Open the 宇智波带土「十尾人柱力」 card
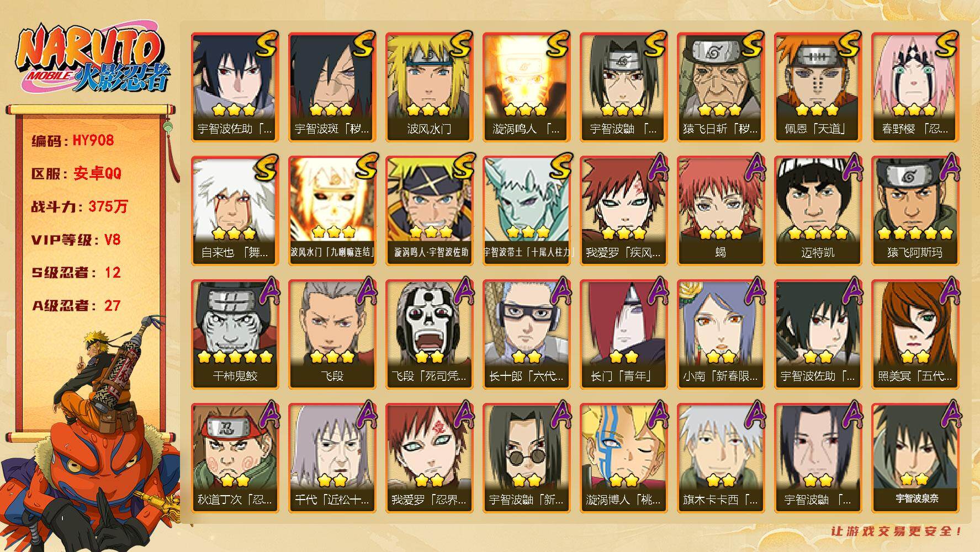 coord(526,210)
